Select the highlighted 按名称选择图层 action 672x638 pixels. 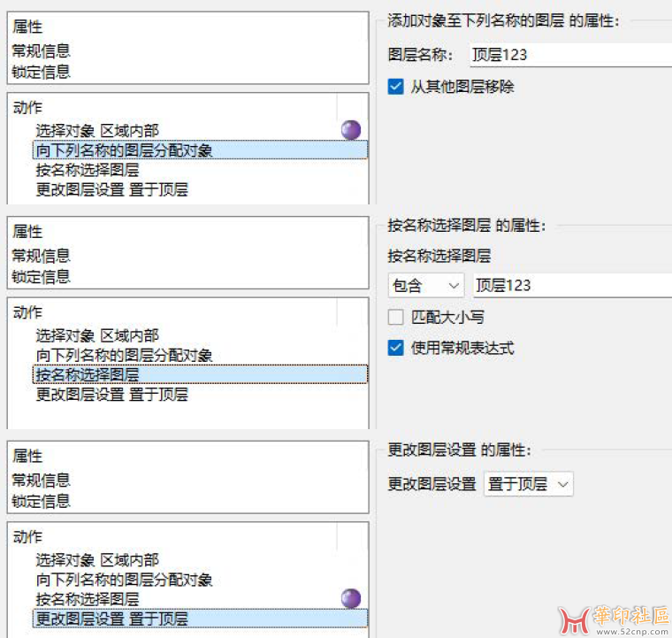pyautogui.click(x=87, y=375)
